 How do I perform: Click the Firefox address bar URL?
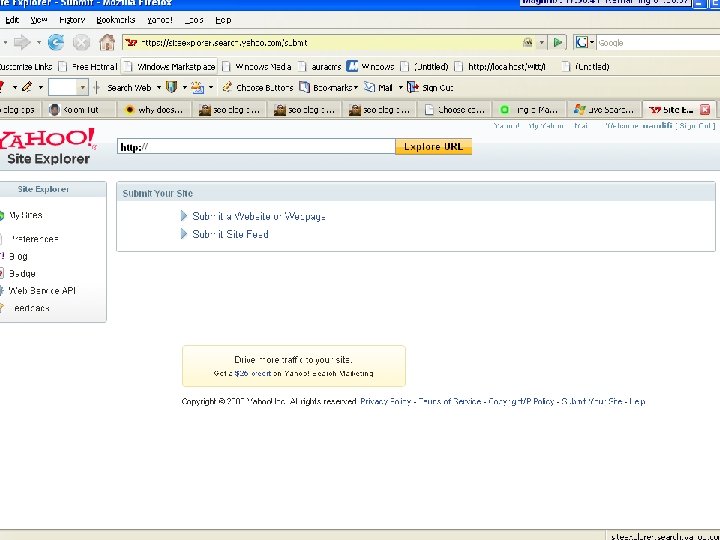click(321, 43)
